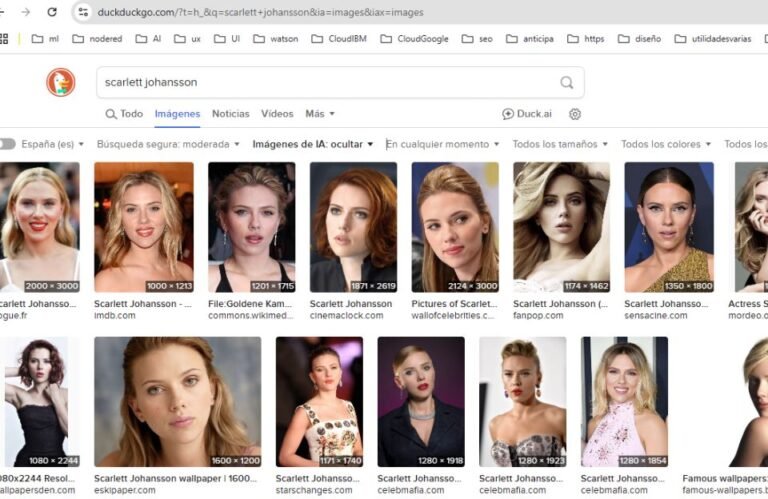This screenshot has width=768, height=499.
Task: Open the Duck.ai chat button
Action: (527, 114)
